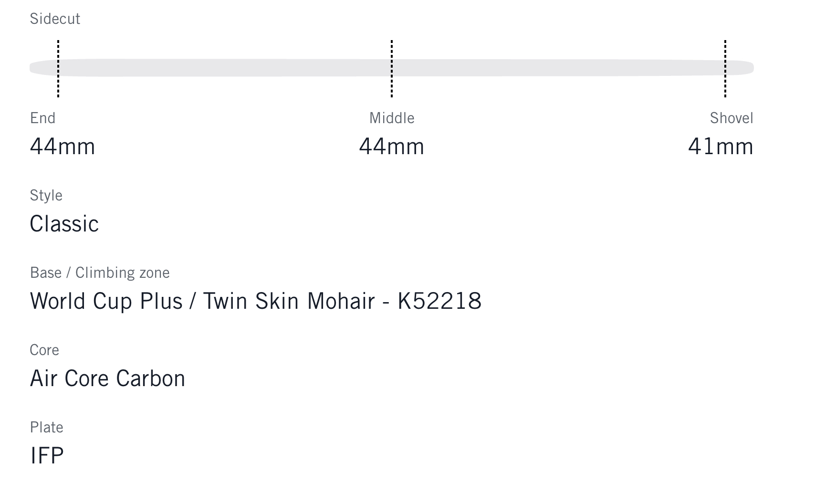This screenshot has height=504, width=815.
Task: Click the End label under ski
Action: (43, 118)
